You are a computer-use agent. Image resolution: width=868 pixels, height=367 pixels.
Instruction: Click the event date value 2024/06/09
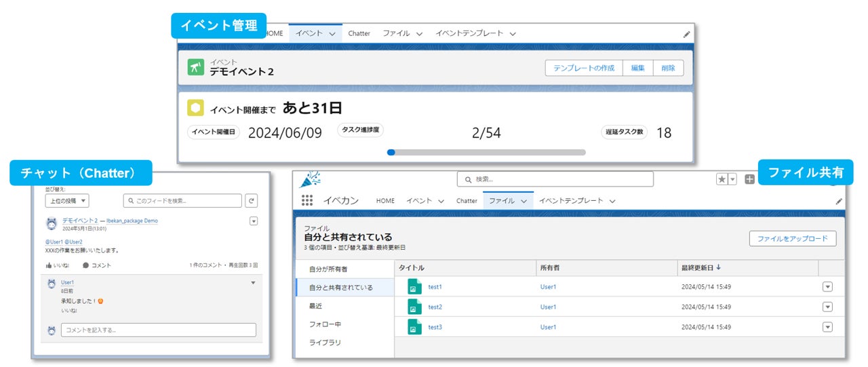pos(285,132)
